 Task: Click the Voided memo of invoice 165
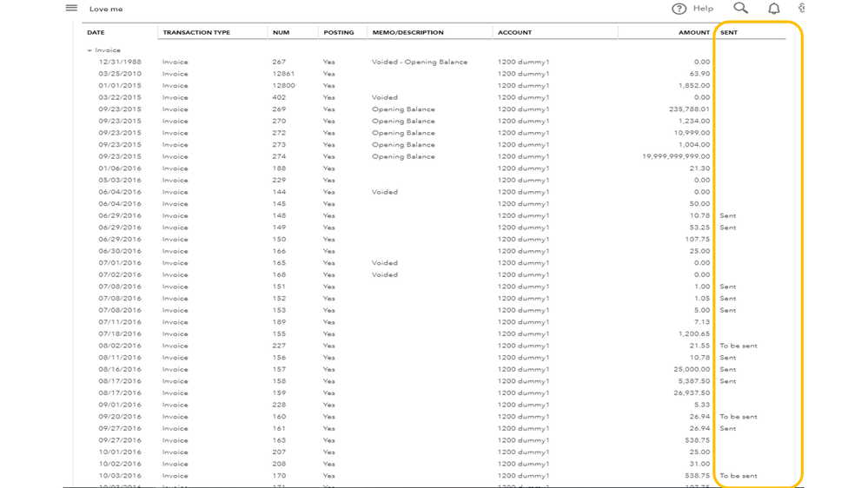coord(385,263)
